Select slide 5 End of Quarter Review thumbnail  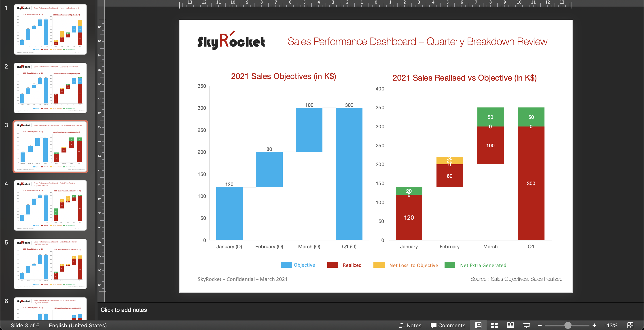(x=50, y=264)
